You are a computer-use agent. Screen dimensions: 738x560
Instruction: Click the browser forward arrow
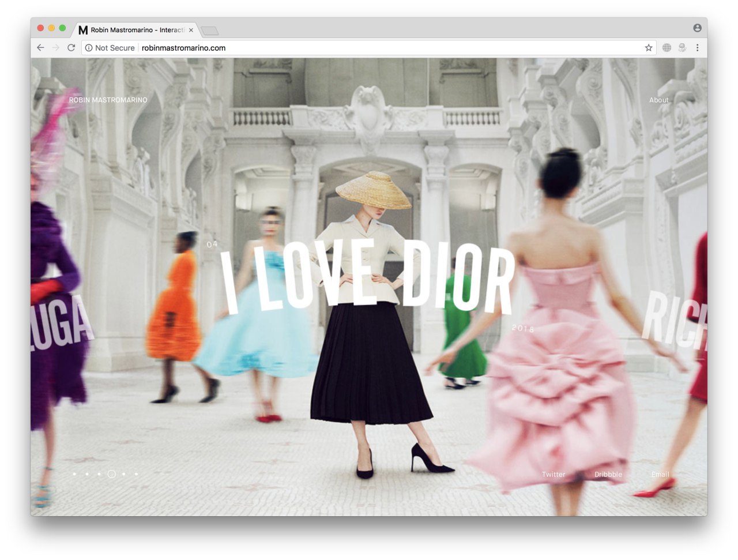[x=56, y=48]
